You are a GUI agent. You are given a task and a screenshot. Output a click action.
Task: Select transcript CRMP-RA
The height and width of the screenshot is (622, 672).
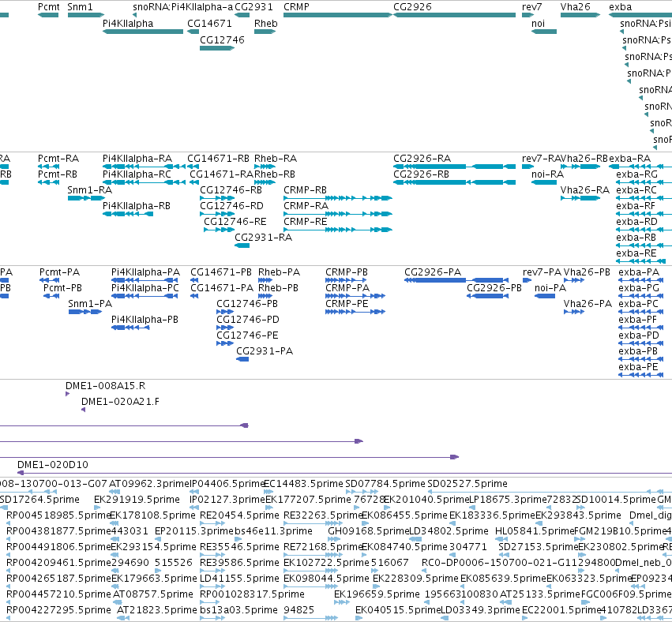pyautogui.click(x=338, y=214)
